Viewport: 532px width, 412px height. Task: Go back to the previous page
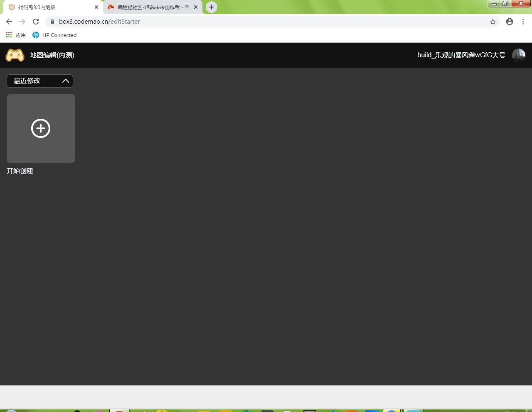click(x=9, y=22)
